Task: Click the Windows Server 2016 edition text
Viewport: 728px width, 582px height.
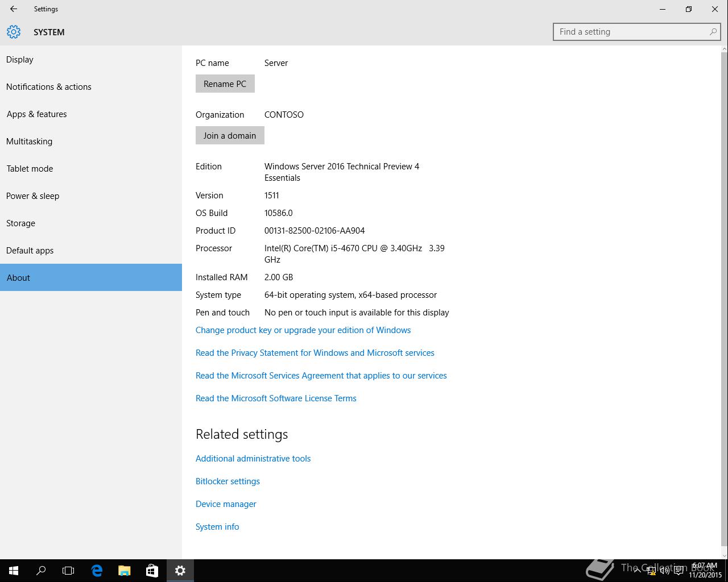Action: coord(342,172)
